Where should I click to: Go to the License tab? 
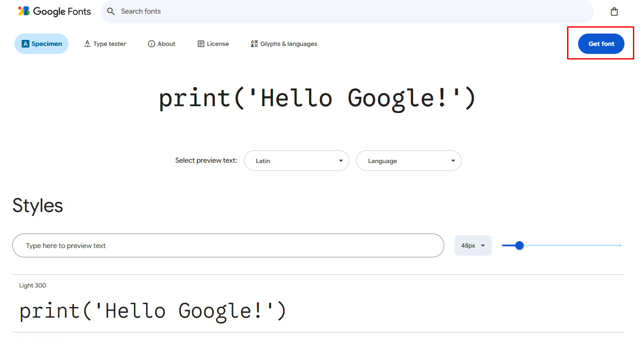click(x=218, y=44)
